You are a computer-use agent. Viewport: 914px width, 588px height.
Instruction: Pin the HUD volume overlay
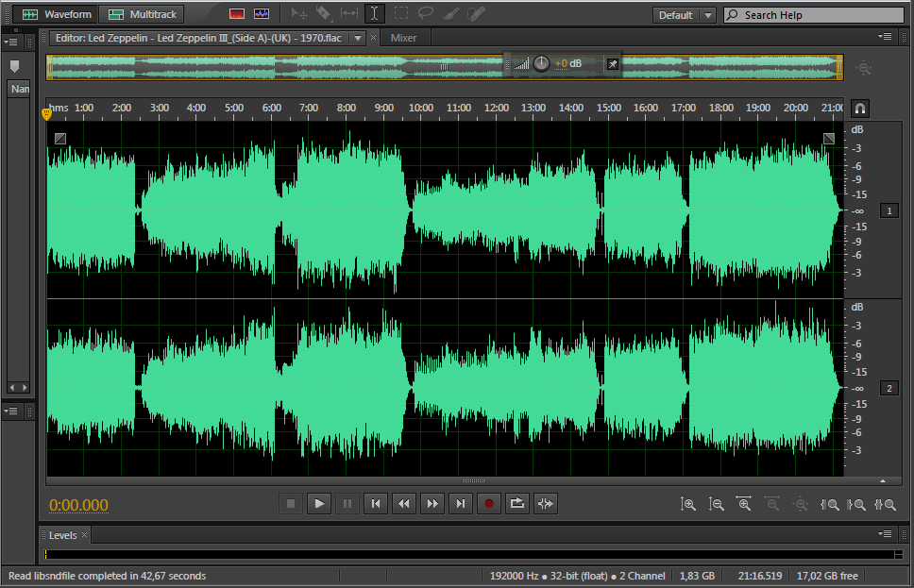pos(612,64)
